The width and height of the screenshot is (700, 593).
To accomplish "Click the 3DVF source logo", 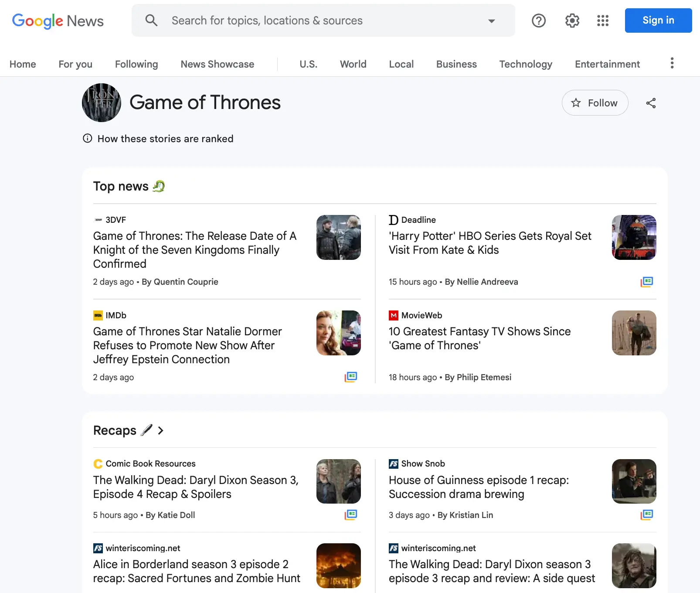I will click(x=98, y=220).
